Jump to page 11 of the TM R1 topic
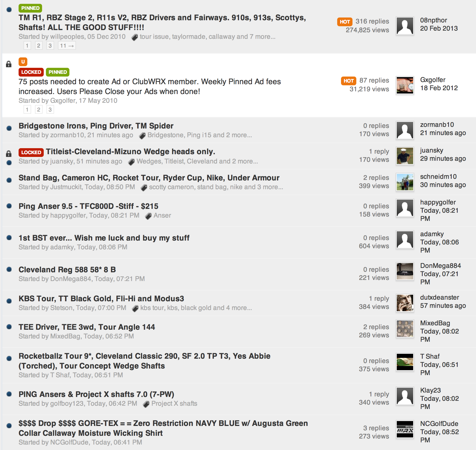This screenshot has width=476, height=450. point(67,46)
